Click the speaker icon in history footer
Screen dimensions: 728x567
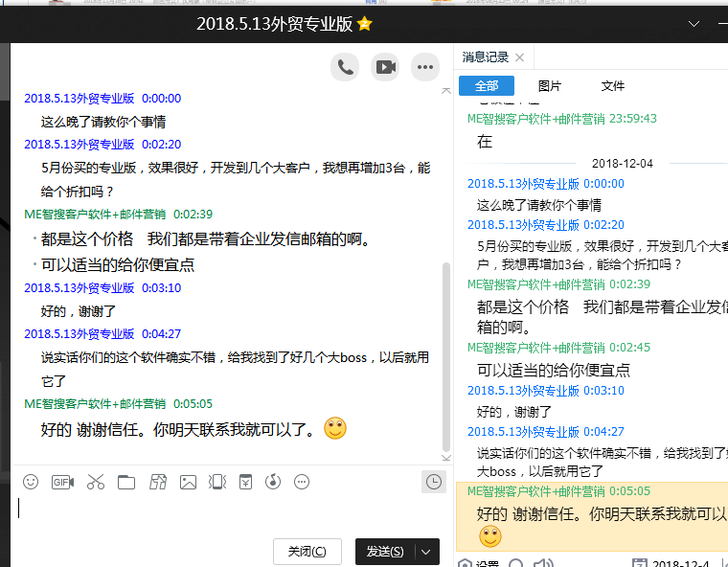point(544,563)
